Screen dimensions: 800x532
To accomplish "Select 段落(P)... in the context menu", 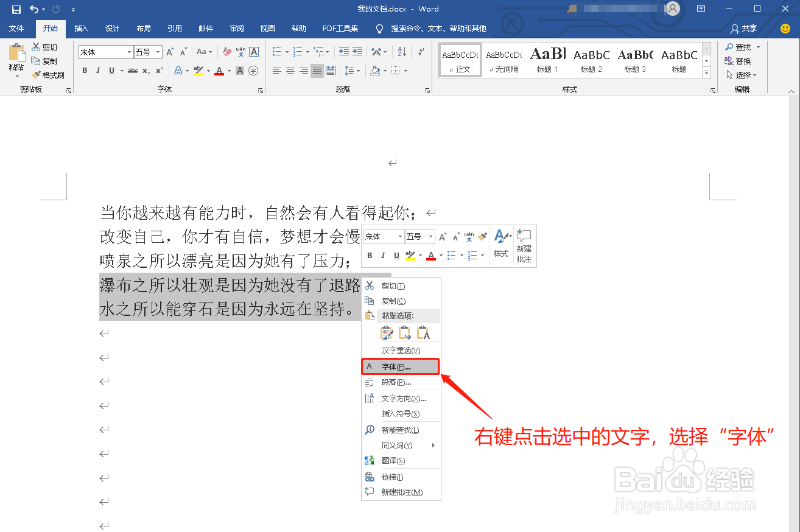I will [401, 382].
